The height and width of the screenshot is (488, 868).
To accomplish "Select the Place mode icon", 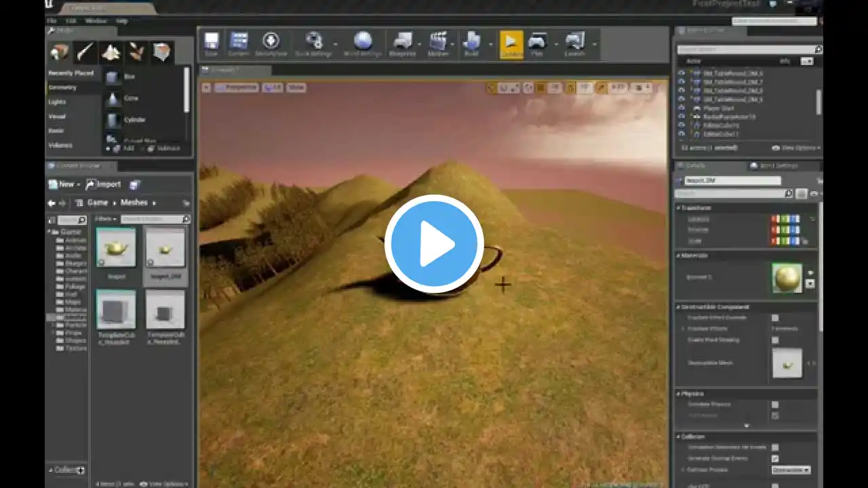I will pos(60,52).
